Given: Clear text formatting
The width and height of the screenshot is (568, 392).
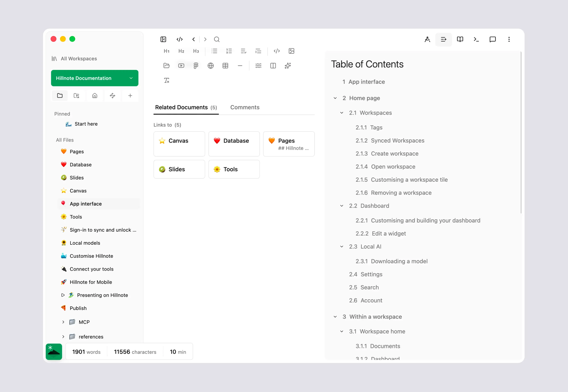Looking at the screenshot, I should 167,80.
